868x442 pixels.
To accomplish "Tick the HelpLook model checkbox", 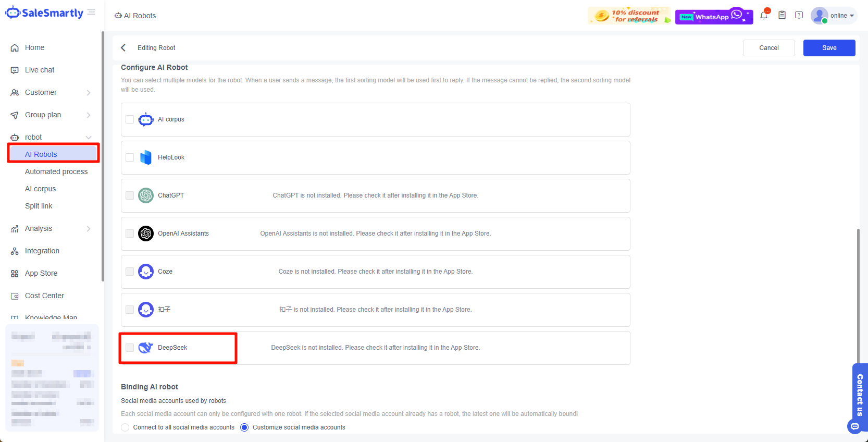I will tap(130, 157).
